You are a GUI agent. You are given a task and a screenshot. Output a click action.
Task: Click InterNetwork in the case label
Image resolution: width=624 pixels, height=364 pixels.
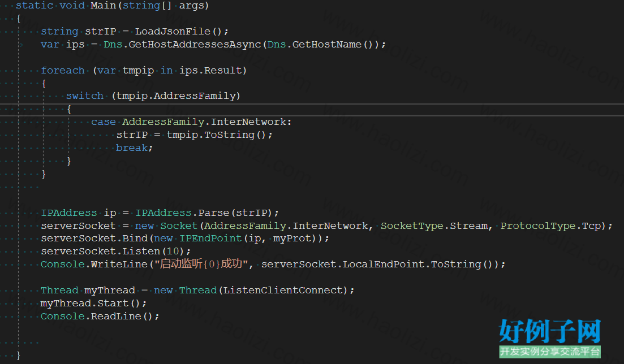pos(248,122)
